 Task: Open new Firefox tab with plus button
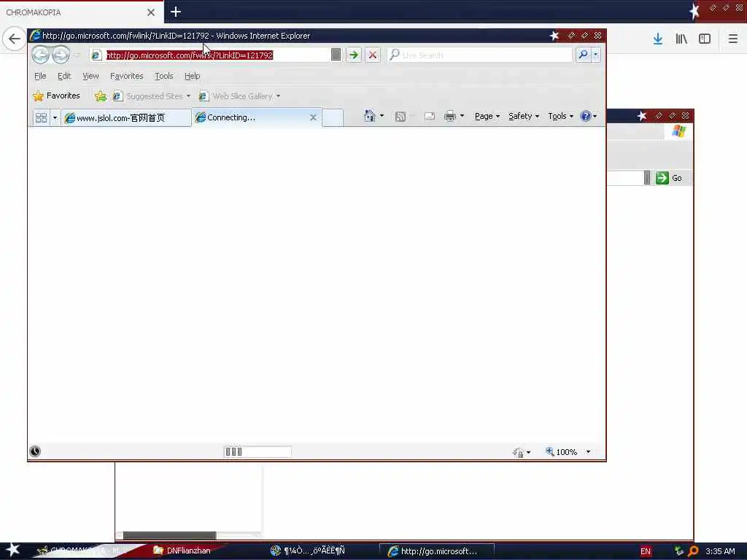coord(175,12)
